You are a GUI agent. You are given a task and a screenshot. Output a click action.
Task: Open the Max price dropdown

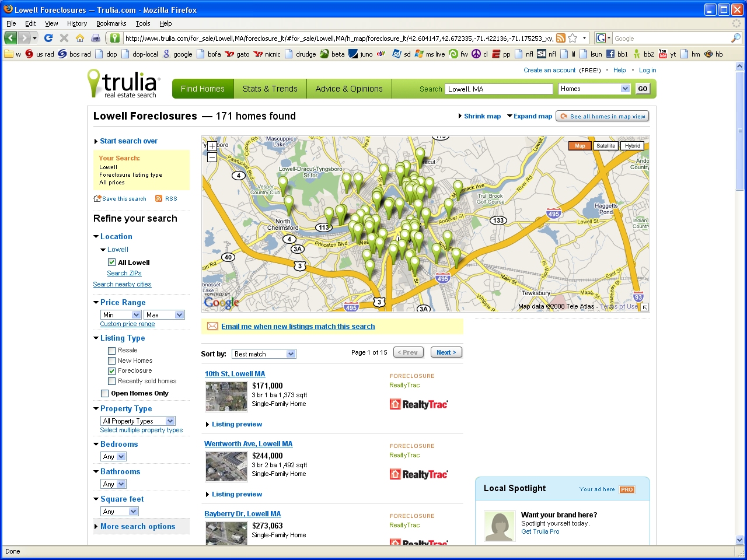pos(164,315)
